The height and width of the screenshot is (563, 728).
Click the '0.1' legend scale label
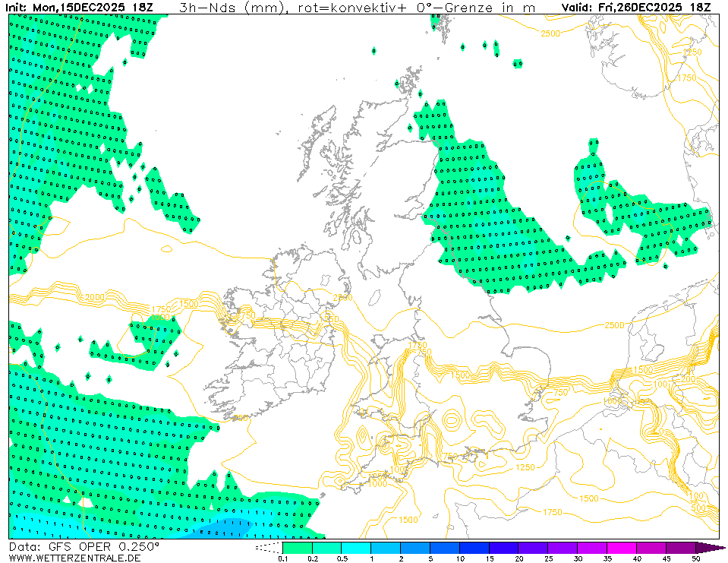click(282, 558)
